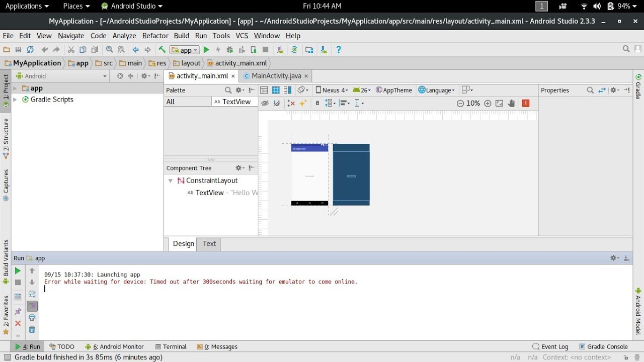The width and height of the screenshot is (644, 362).
Task: Open the SDK Manager download icon
Action: [324, 50]
